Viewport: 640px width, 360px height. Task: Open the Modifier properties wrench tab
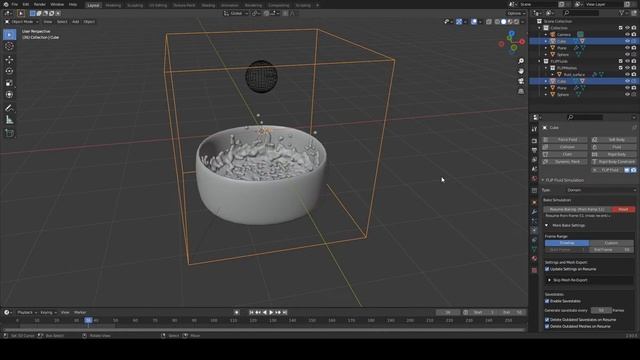[534, 212]
